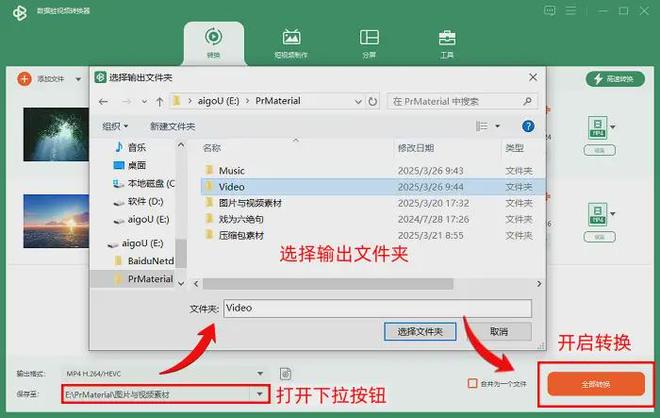Enable 合并为一个文件 checkbox
660x418 pixels.
[472, 384]
